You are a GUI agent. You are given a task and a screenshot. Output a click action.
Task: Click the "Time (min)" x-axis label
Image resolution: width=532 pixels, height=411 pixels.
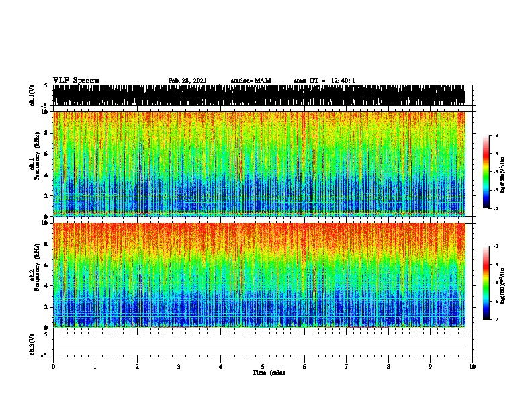point(269,373)
